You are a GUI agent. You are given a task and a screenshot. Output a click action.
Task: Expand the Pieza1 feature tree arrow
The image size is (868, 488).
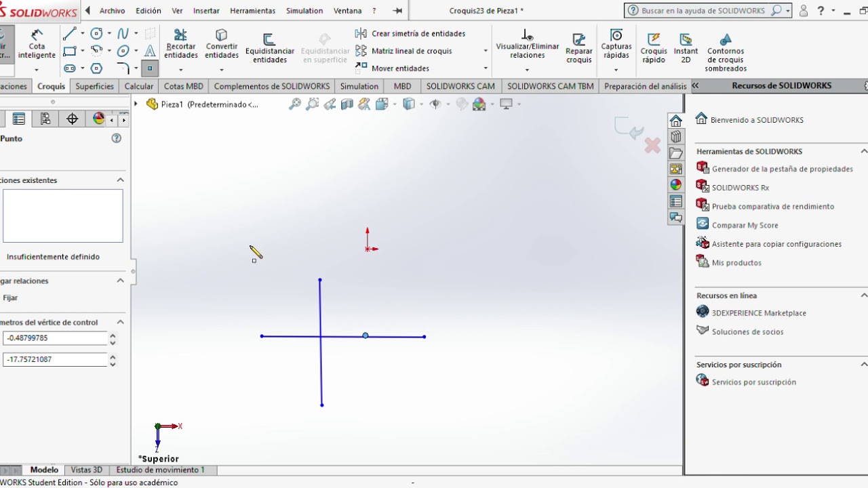point(136,104)
